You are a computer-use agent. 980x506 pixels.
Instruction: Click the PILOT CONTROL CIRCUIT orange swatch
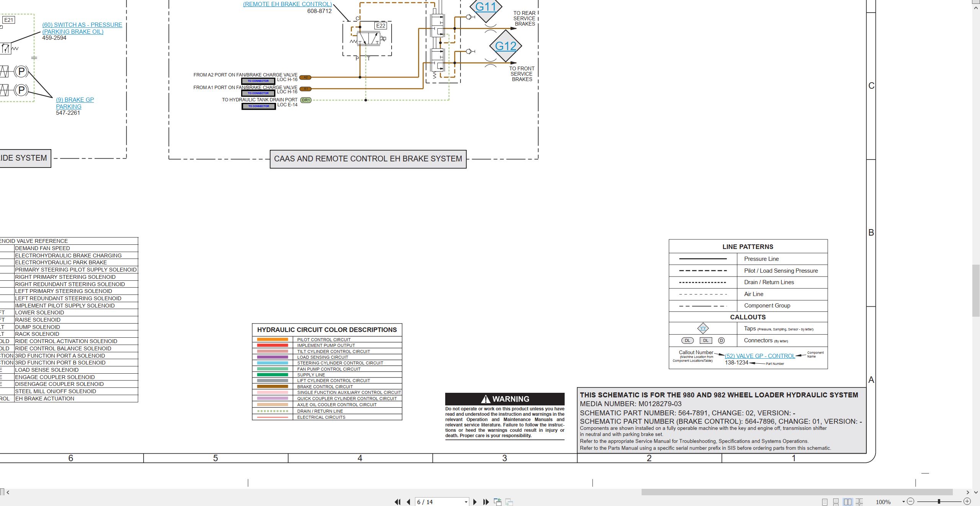272,340
